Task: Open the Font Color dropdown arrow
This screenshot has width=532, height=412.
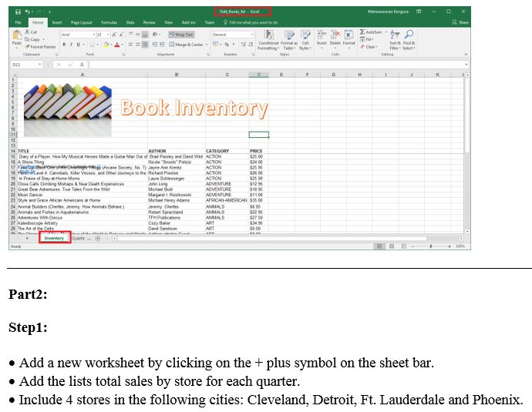Action: point(122,45)
